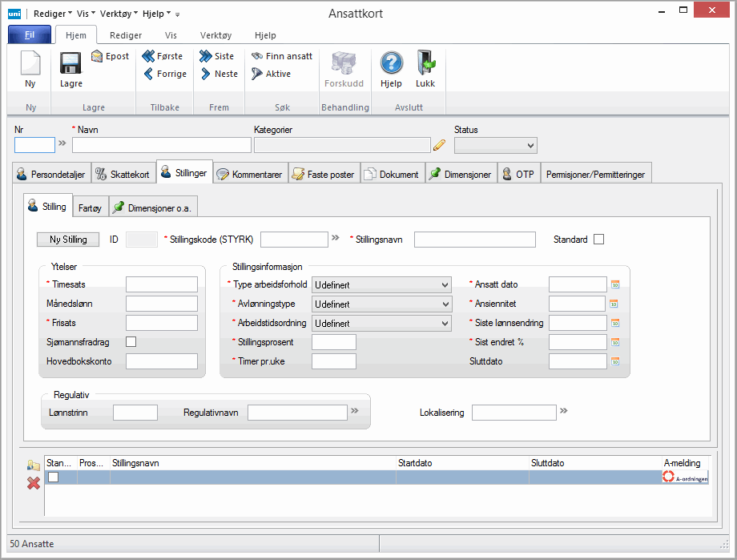Enable the Sjømannsfradrag checkbox
Viewport: 737px width, 560px height.
(131, 342)
